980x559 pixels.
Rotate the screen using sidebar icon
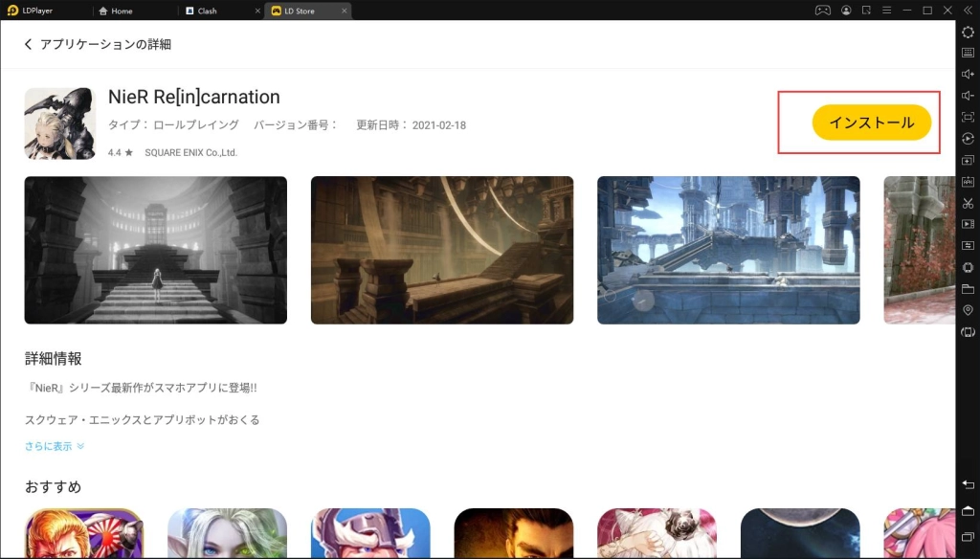[969, 332]
